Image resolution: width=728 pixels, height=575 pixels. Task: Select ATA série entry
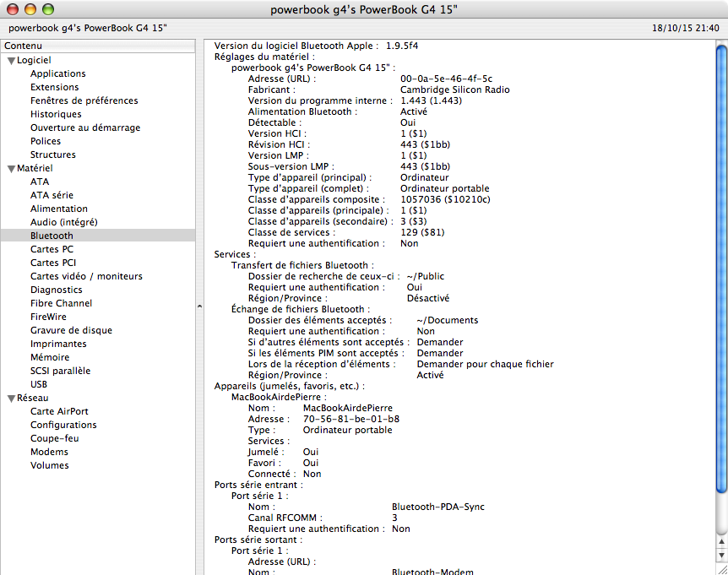click(x=52, y=195)
